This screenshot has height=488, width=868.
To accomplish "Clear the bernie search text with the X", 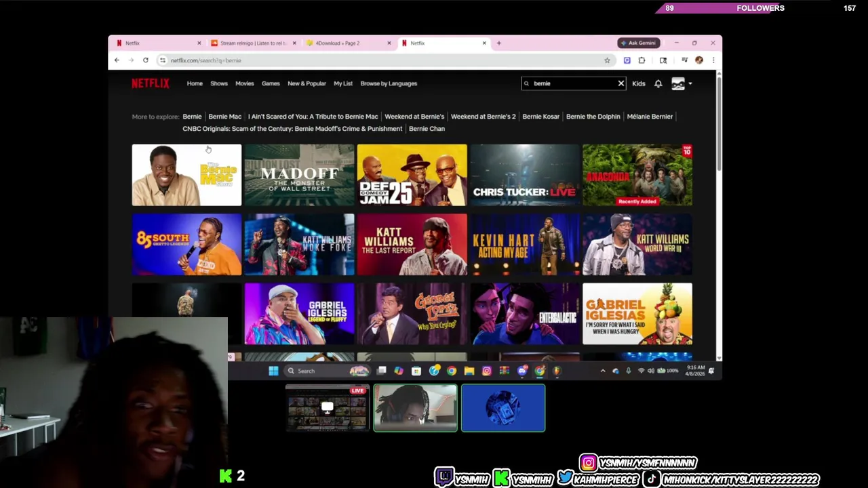I will 620,83.
